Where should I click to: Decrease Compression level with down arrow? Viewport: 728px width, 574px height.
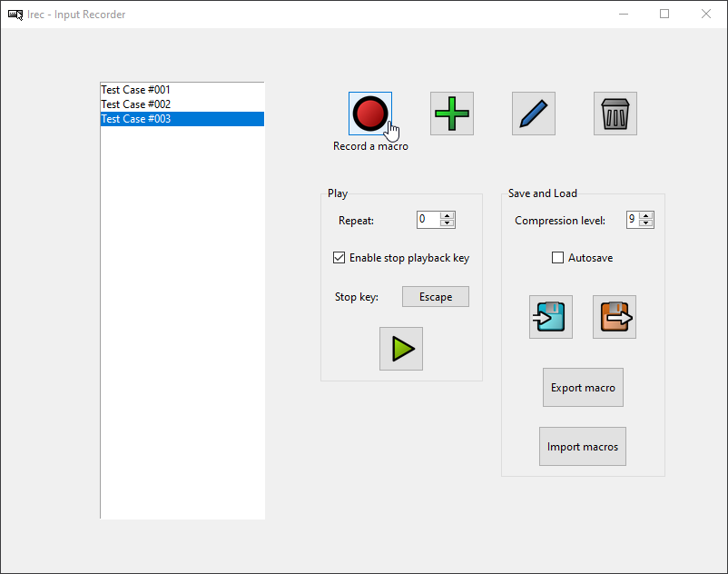point(646,223)
